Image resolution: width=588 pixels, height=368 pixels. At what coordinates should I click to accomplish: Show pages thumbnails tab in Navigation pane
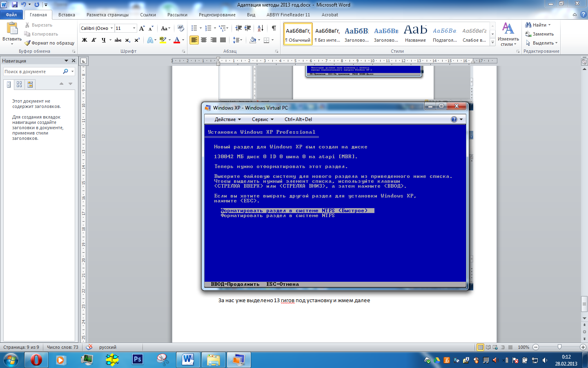19,84
